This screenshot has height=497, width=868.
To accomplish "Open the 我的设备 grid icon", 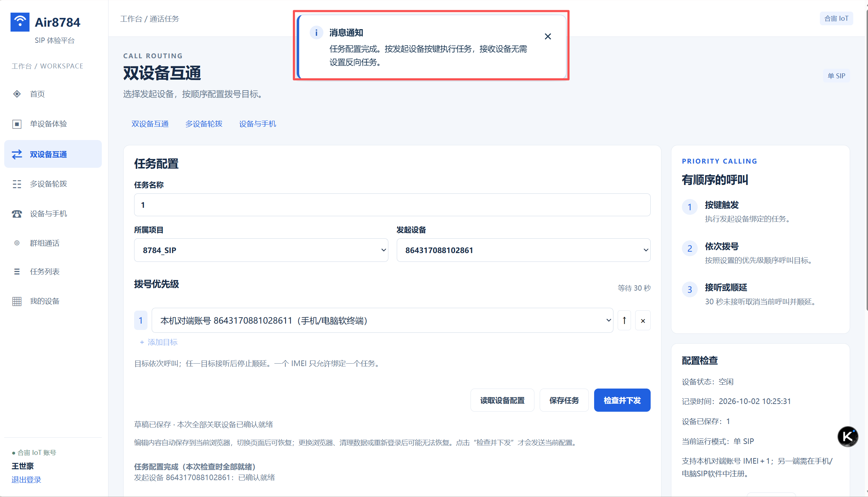I will (17, 301).
